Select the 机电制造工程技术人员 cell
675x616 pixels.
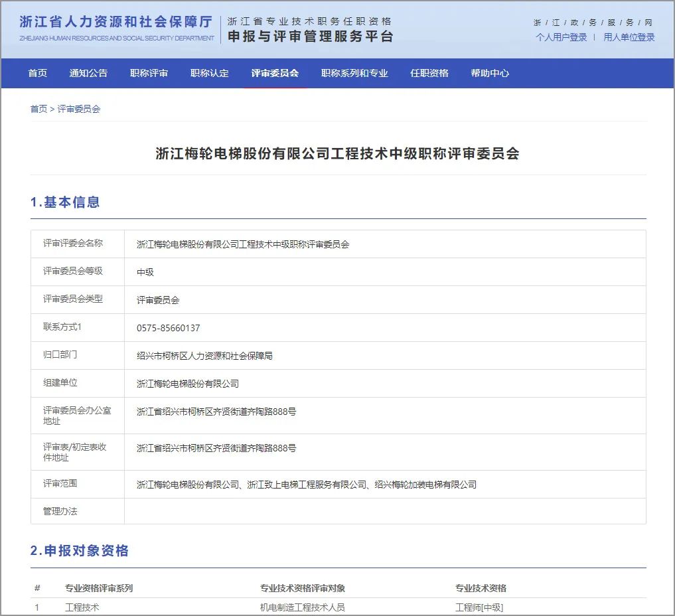303,607
